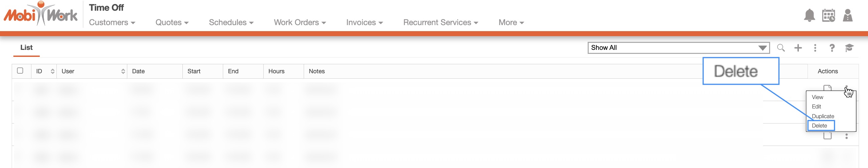Click the search magnifier icon

coord(781,48)
